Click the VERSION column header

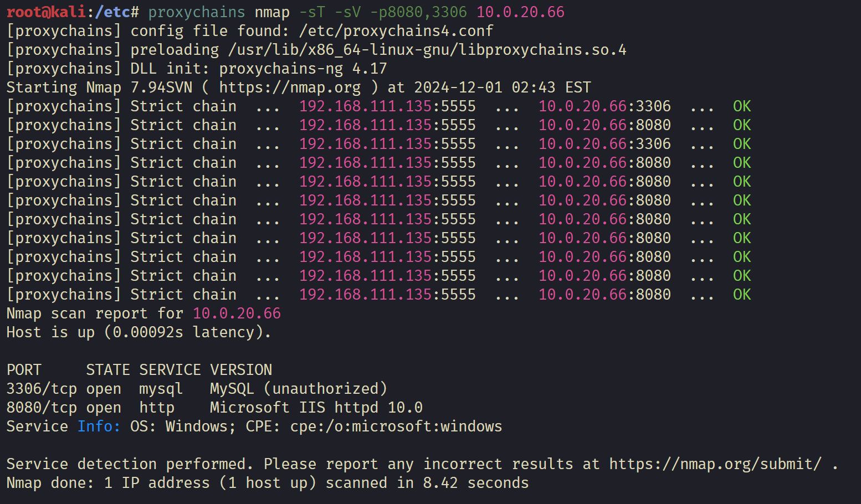241,370
